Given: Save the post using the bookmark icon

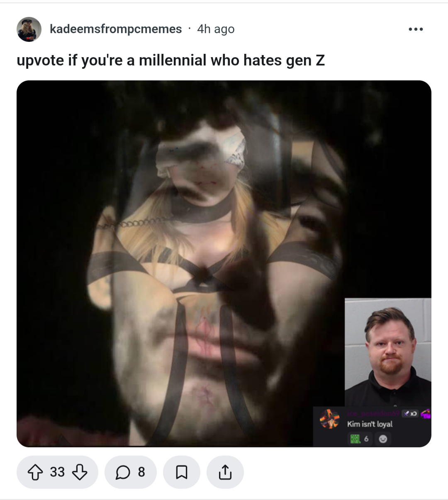Looking at the screenshot, I should point(182,472).
